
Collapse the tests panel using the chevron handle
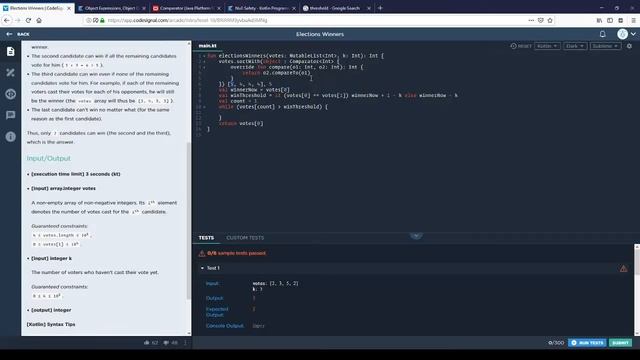[x=416, y=236]
